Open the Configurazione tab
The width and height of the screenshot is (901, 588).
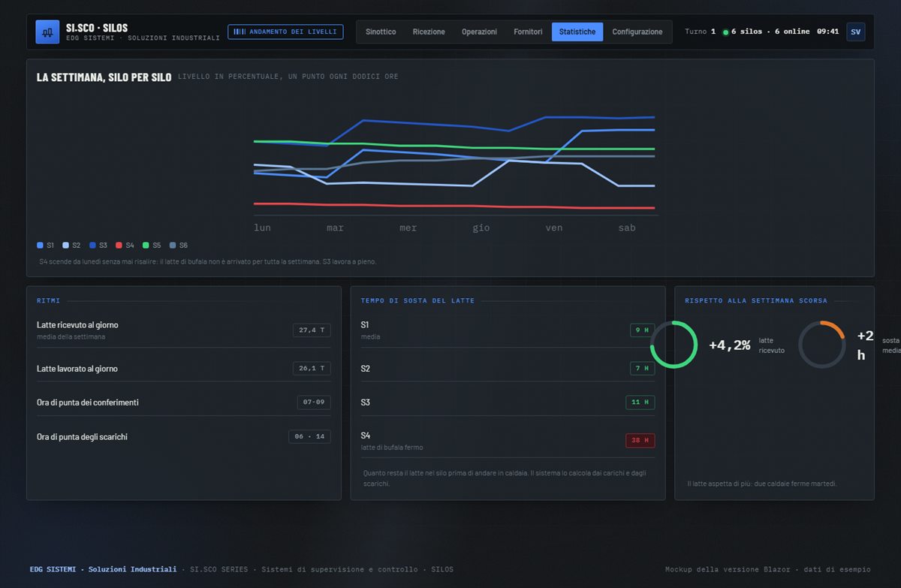(x=637, y=32)
